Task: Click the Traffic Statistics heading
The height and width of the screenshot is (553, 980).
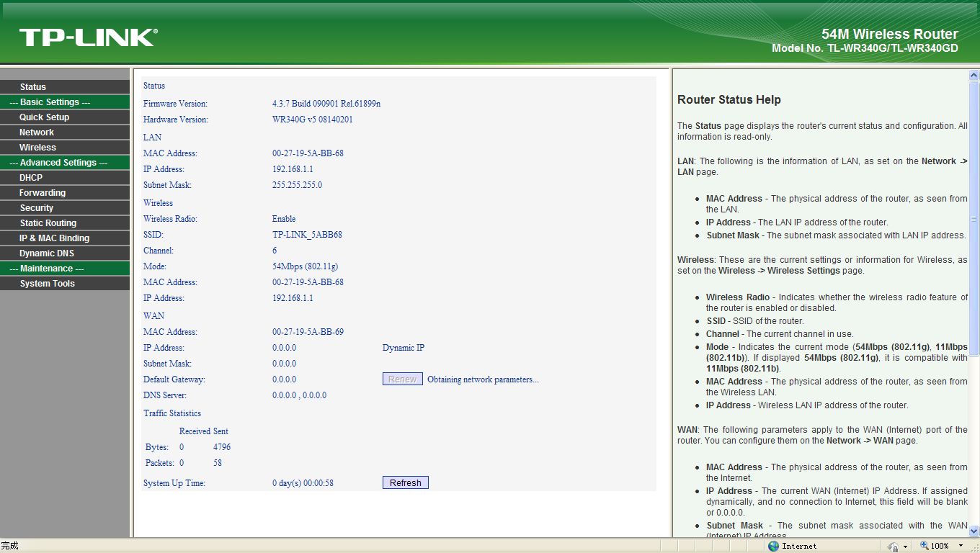Action: pyautogui.click(x=172, y=413)
